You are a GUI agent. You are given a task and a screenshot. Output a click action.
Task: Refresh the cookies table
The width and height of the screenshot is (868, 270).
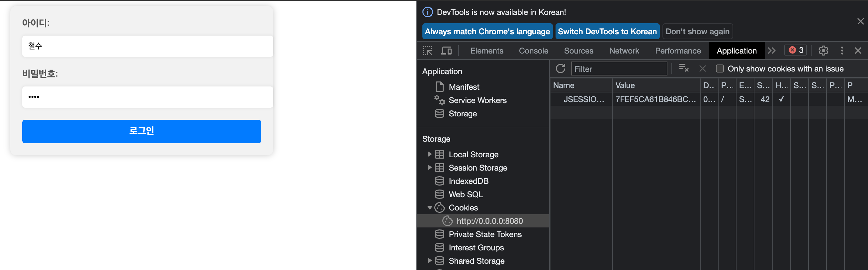(x=561, y=68)
